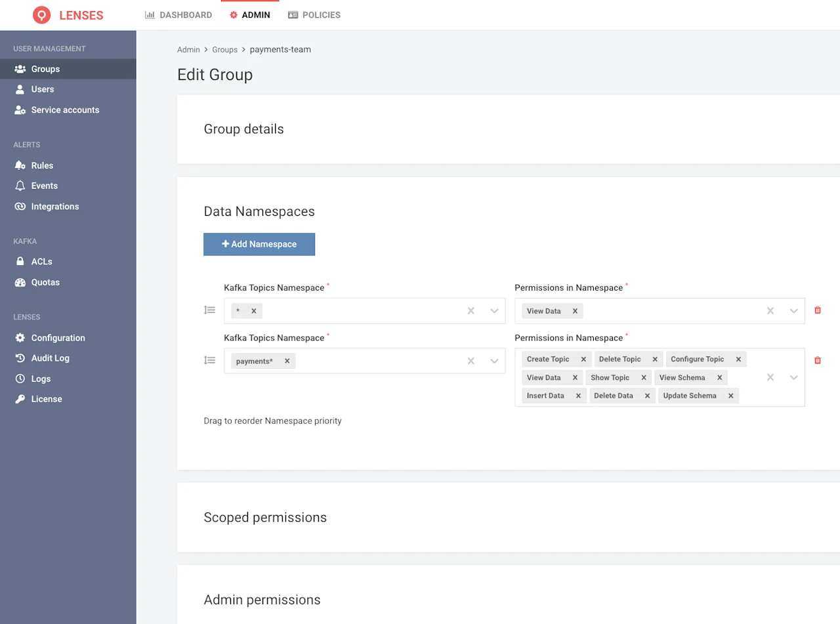Switch to the DASHBOARD tab
This screenshot has width=840, height=624.
[x=178, y=14]
